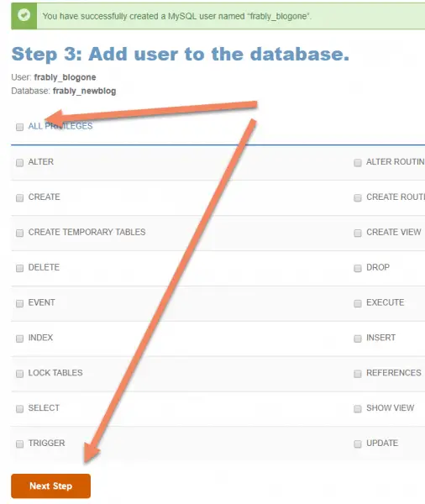Tick the DROP privilege box
This screenshot has height=504, width=425.
tap(358, 268)
